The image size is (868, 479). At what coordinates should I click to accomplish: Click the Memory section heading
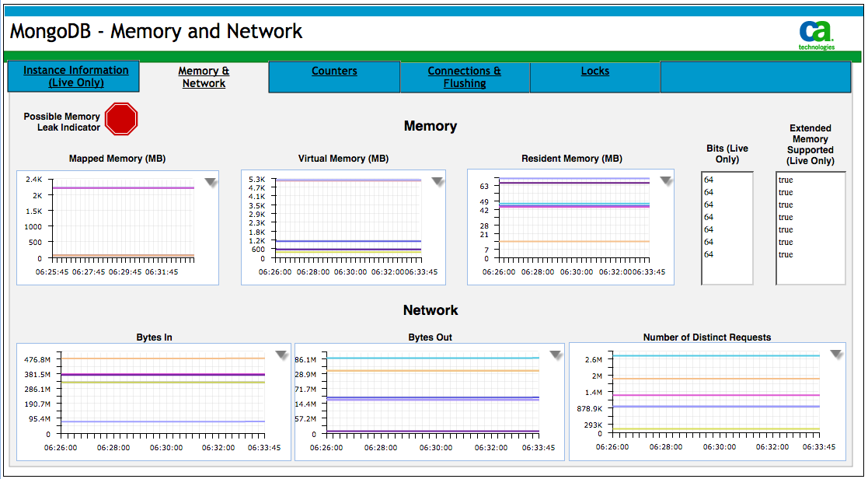click(431, 126)
